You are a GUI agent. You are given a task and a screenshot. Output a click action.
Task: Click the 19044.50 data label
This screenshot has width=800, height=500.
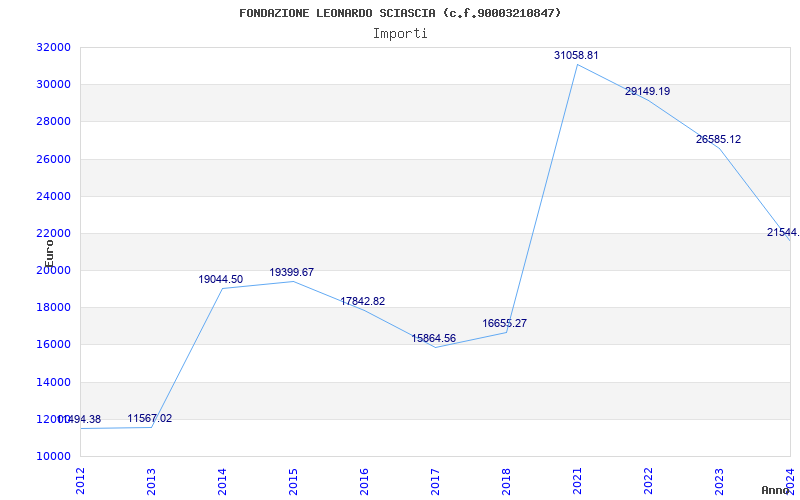(220, 280)
